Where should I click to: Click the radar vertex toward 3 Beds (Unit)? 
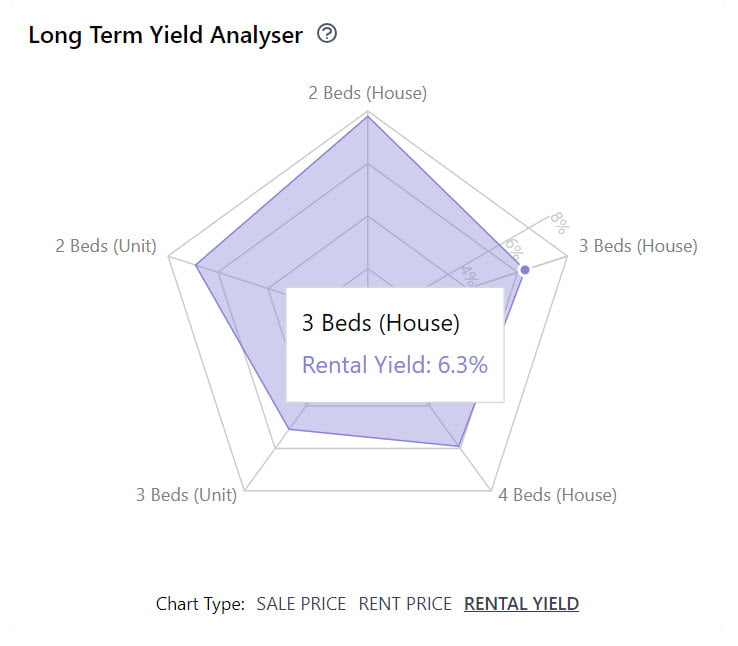pos(290,429)
